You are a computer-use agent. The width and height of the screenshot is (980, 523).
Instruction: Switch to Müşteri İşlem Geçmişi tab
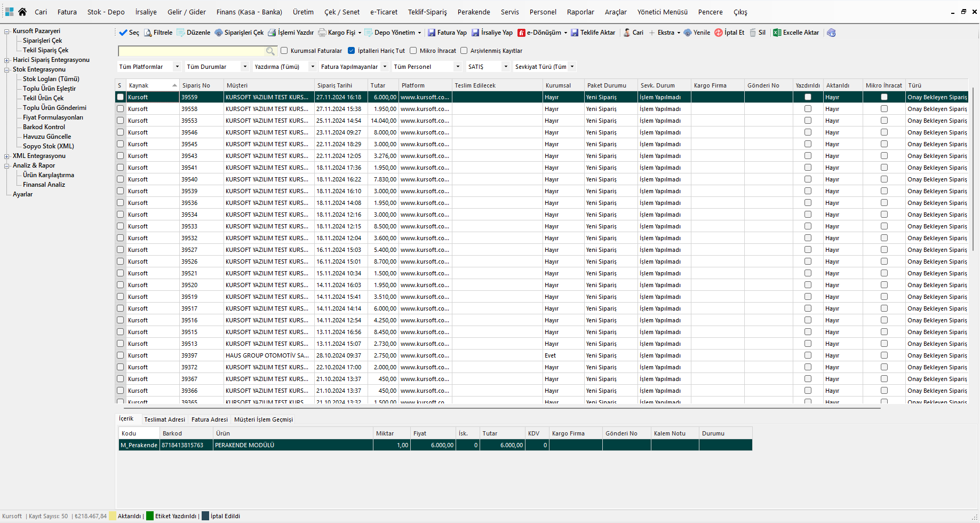[264, 419]
